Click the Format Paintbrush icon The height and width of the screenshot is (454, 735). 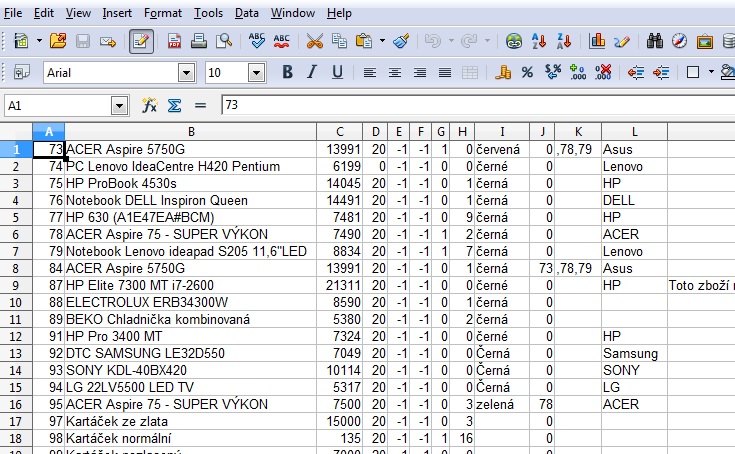(401, 41)
